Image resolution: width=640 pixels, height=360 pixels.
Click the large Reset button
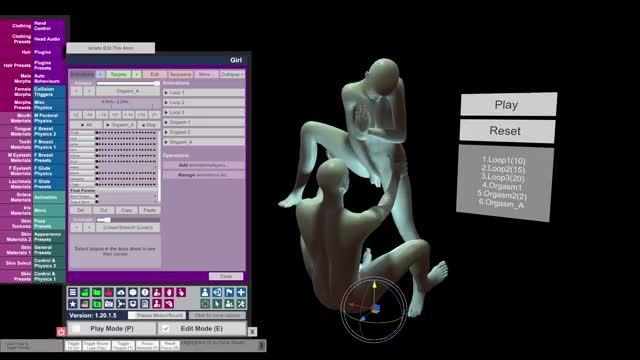click(x=507, y=131)
